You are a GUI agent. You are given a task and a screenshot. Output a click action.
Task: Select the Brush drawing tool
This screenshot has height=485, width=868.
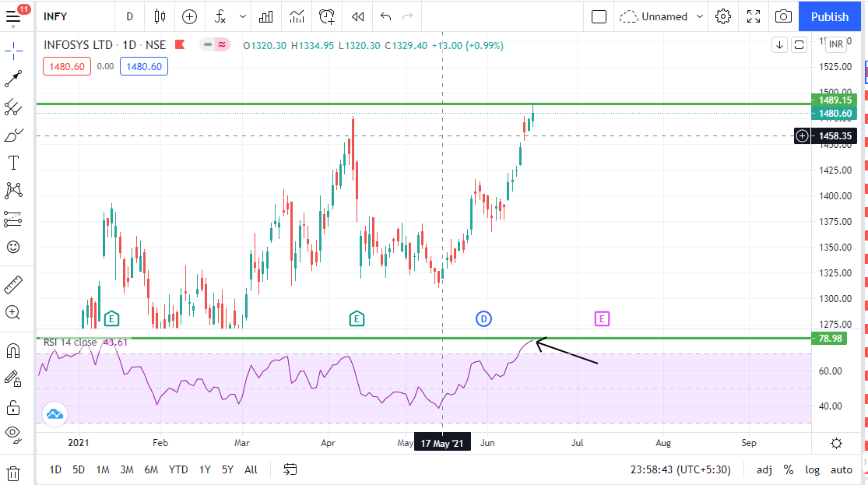point(13,135)
